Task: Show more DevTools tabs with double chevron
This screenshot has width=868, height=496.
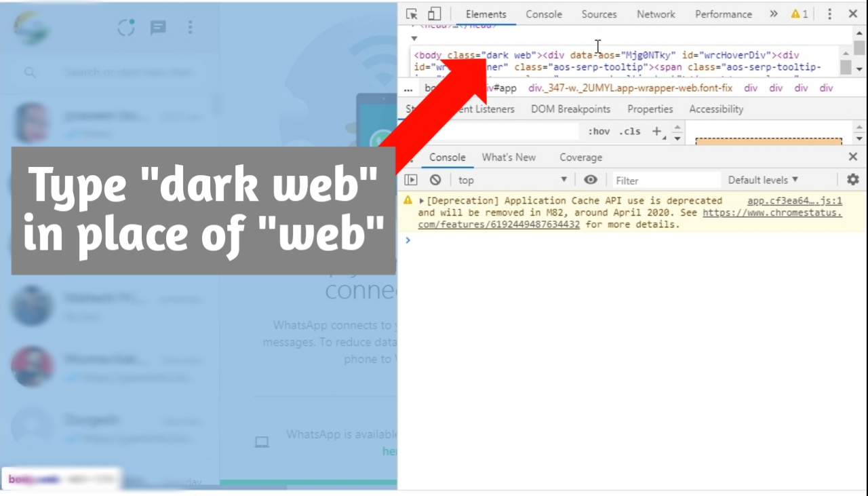Action: (774, 14)
